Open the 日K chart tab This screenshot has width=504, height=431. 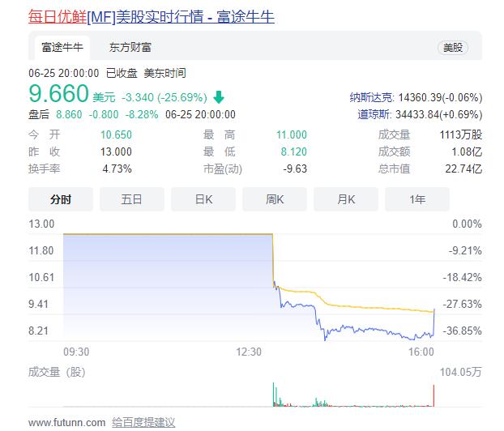pyautogui.click(x=203, y=199)
